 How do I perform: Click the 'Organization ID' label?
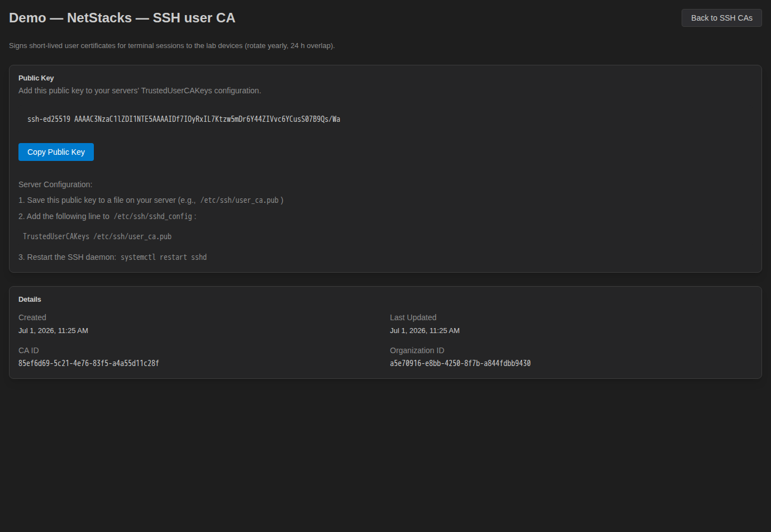tap(417, 350)
